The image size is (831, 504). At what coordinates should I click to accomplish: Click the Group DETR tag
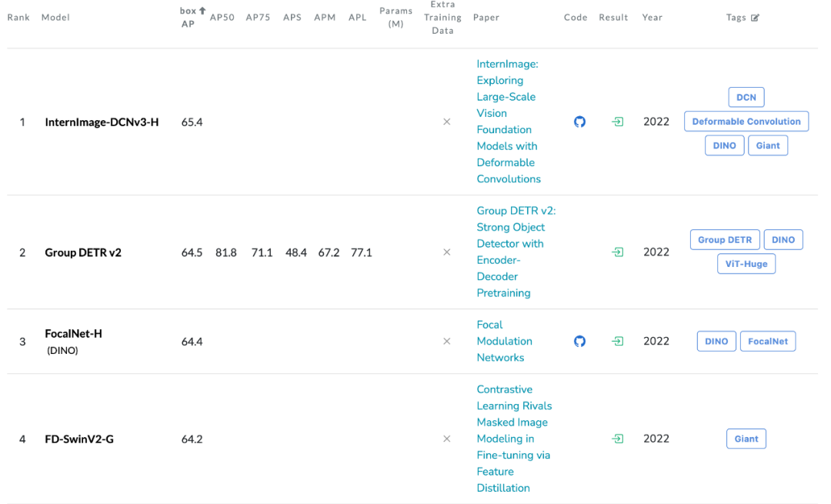pos(725,239)
